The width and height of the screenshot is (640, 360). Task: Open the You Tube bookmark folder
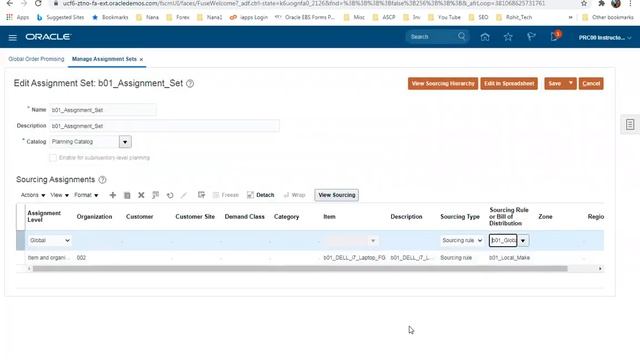tap(444, 18)
